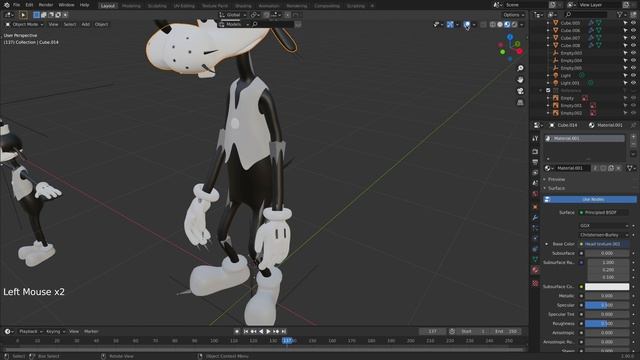Open the Object Mode dropdown
The height and width of the screenshot is (360, 640).
coord(24,24)
